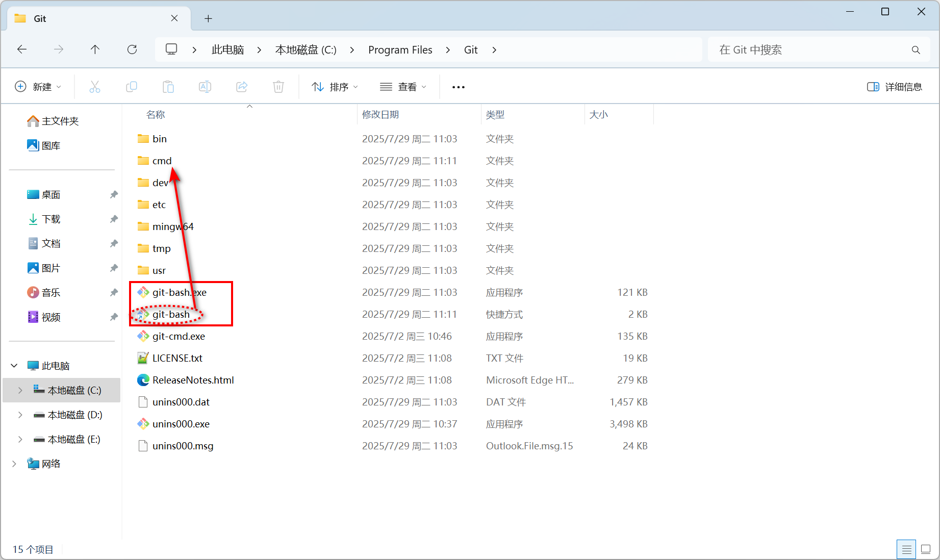This screenshot has width=940, height=560.
Task: Click 此电脑 breadcrumb in address bar
Action: [x=227, y=49]
